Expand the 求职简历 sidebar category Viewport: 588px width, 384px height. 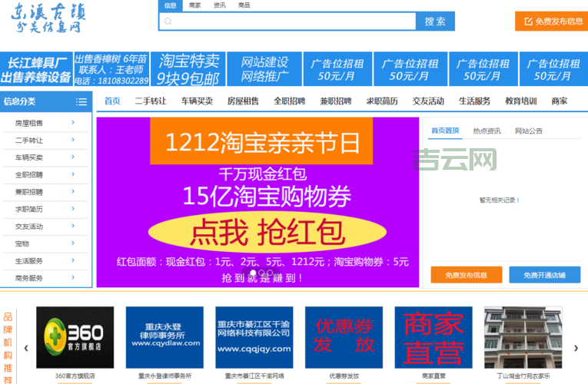(x=45, y=210)
